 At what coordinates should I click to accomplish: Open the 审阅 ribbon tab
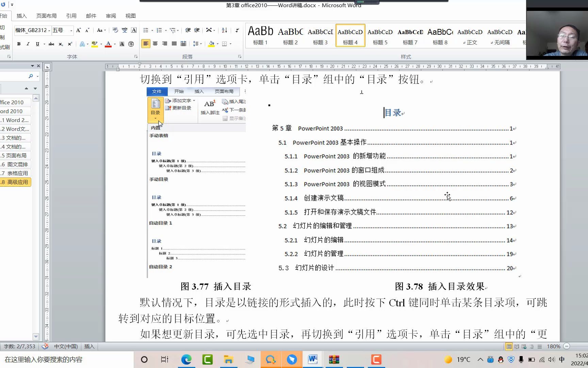tap(111, 16)
